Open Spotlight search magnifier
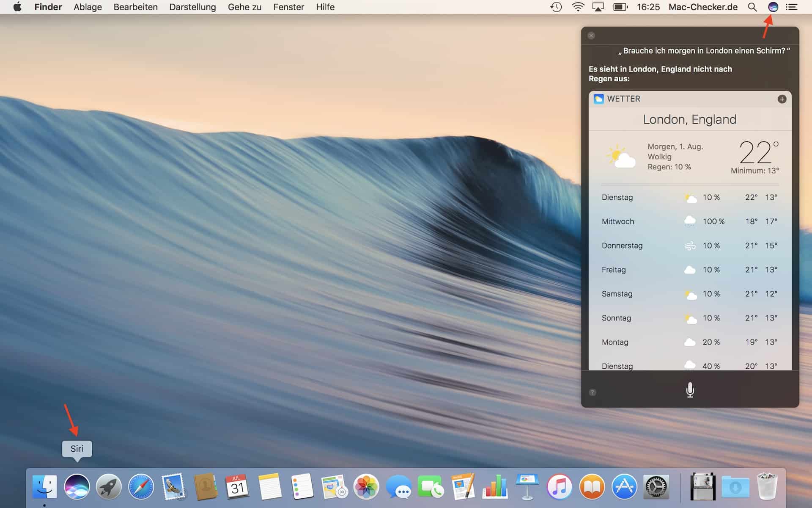 pos(752,7)
